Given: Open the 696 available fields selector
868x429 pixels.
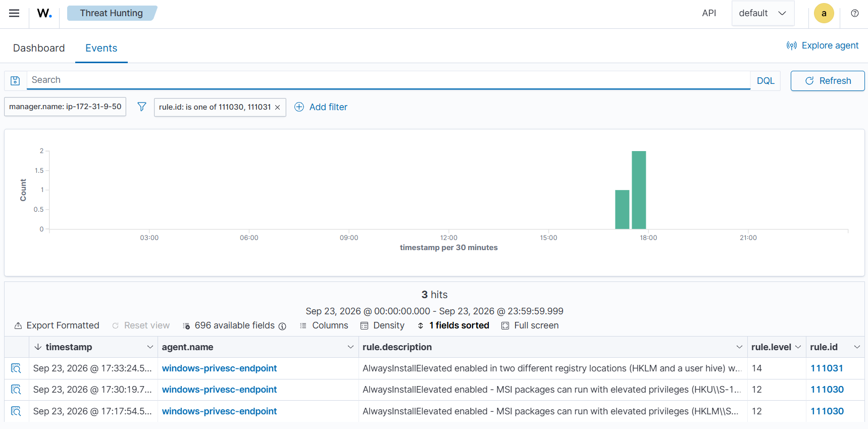Looking at the screenshot, I should (x=229, y=325).
